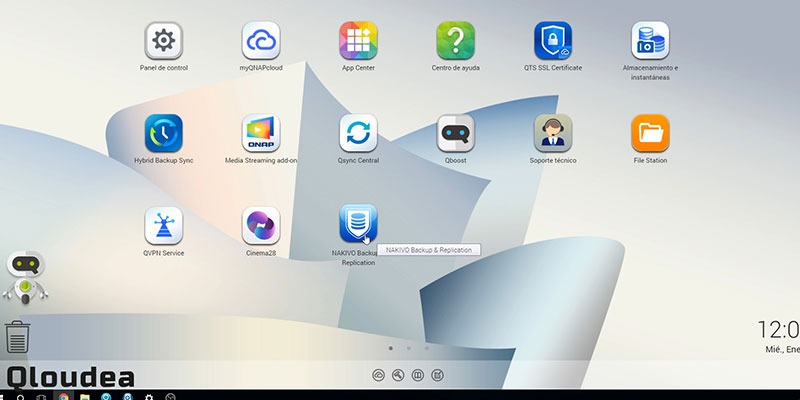Click the pause-style icon in bottom dock
The image size is (800, 400).
417,376
